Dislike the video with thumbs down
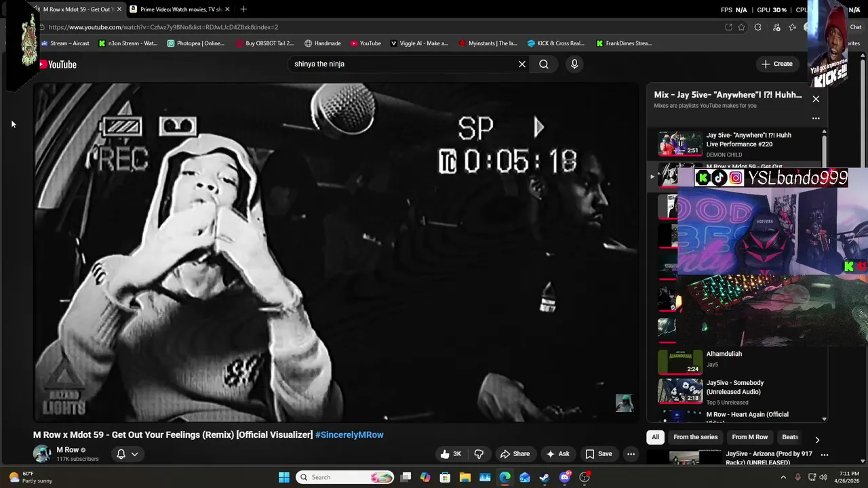 [x=479, y=454]
